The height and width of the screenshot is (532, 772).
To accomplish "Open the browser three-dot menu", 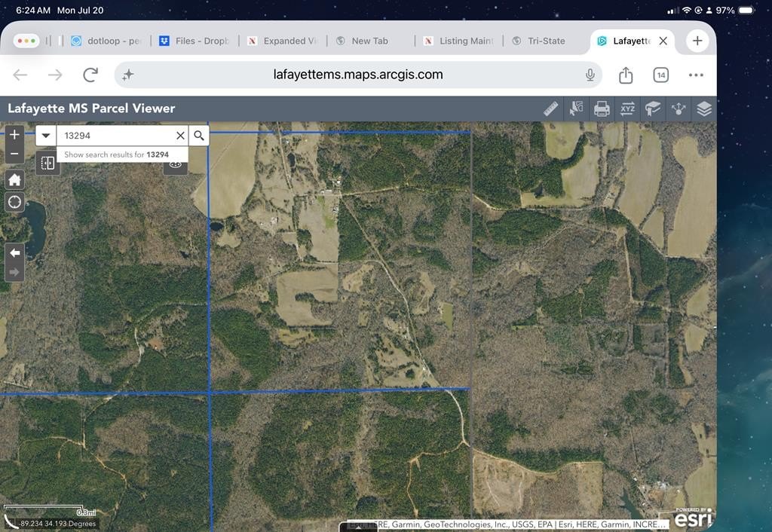I will 696,75.
